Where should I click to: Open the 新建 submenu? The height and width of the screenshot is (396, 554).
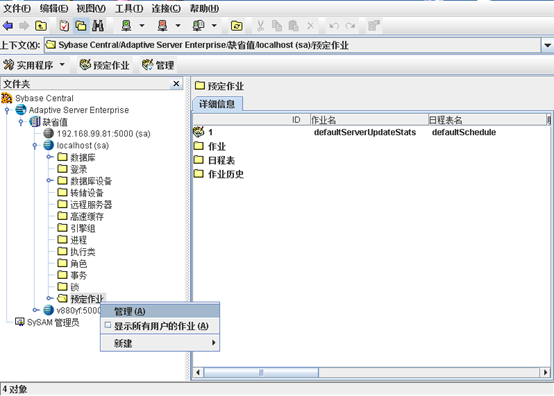pyautogui.click(x=160, y=343)
